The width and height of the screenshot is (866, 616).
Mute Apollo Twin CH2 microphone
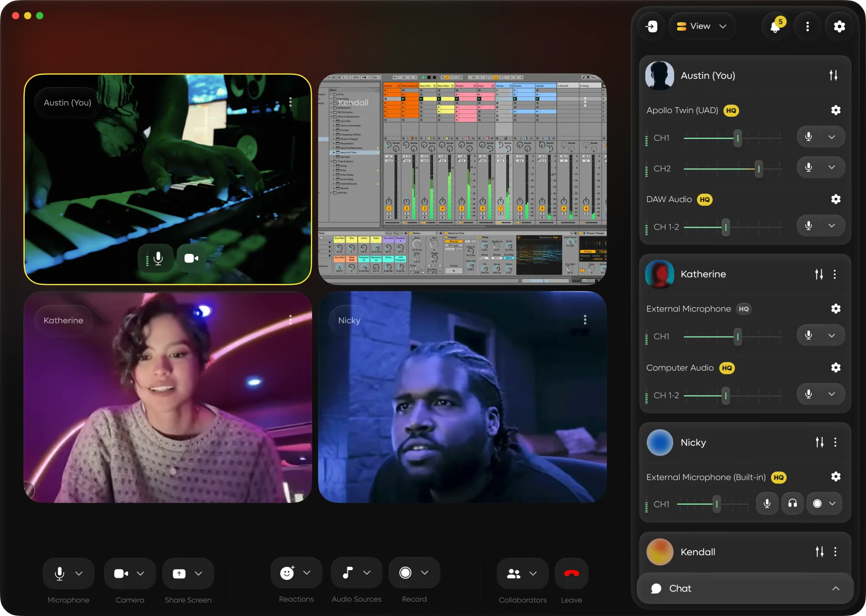(808, 167)
